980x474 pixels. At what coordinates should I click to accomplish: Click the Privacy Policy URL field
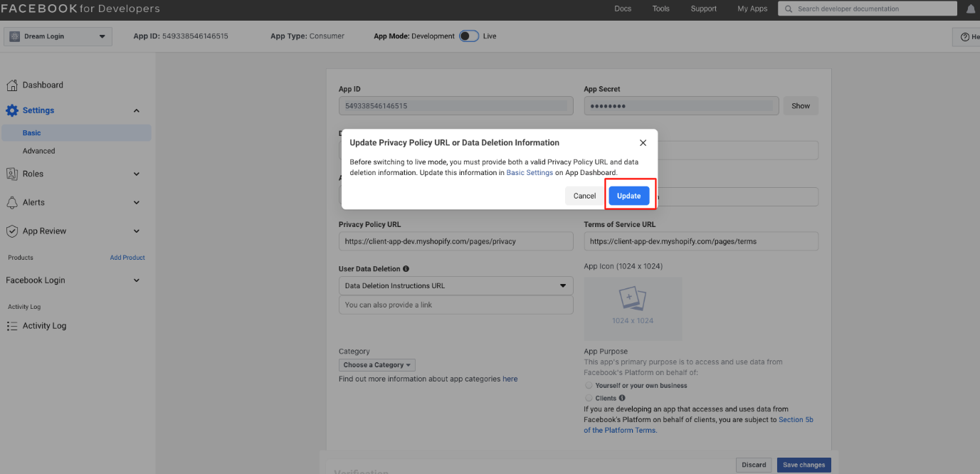(455, 241)
